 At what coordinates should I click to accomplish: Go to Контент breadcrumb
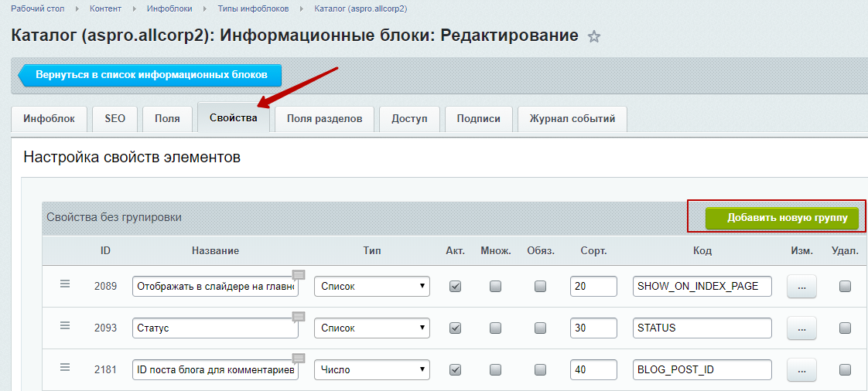click(x=106, y=8)
